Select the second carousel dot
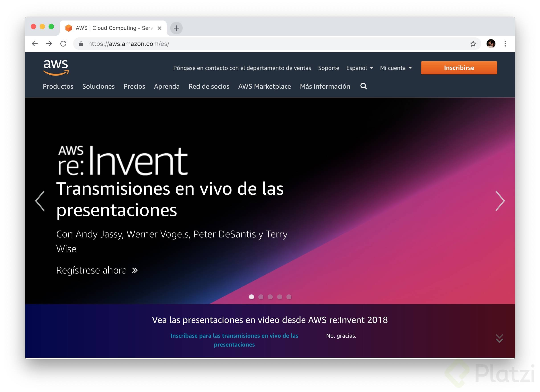 coord(261,297)
